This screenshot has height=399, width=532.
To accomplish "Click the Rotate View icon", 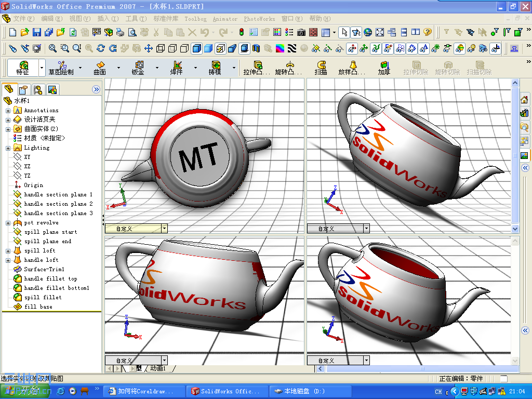I will 100,49.
